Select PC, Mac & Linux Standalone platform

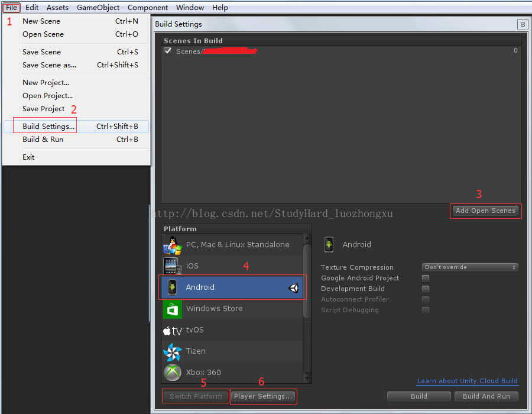tap(232, 245)
